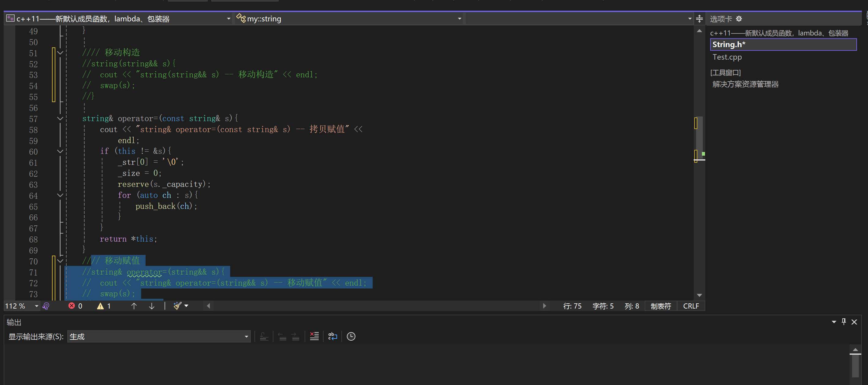Toggle word wrap in the output window
The height and width of the screenshot is (385, 868).
pyautogui.click(x=332, y=336)
